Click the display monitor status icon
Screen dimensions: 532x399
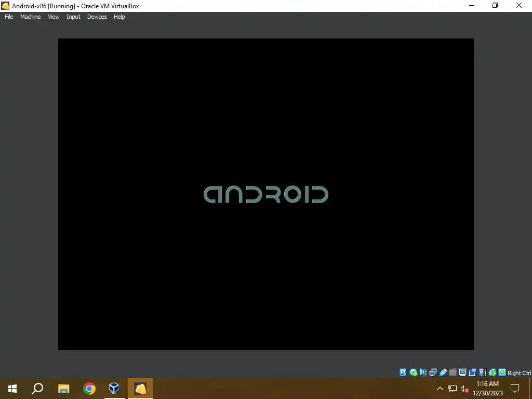[462, 373]
